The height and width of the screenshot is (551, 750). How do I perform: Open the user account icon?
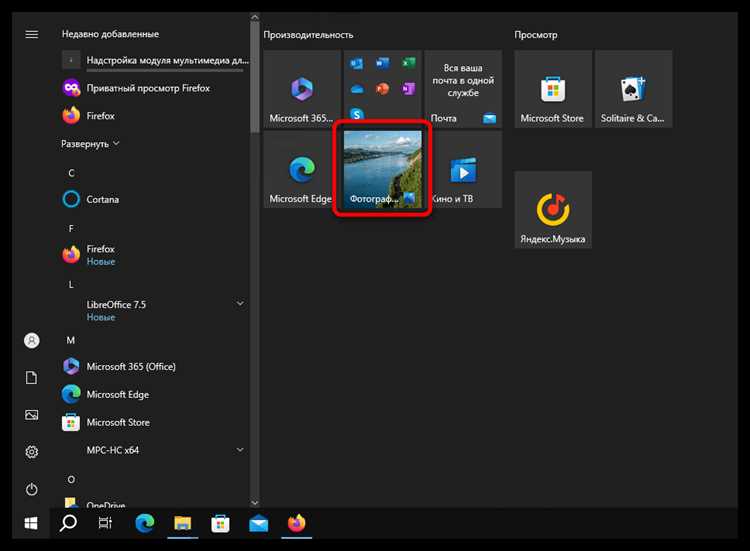pyautogui.click(x=32, y=341)
